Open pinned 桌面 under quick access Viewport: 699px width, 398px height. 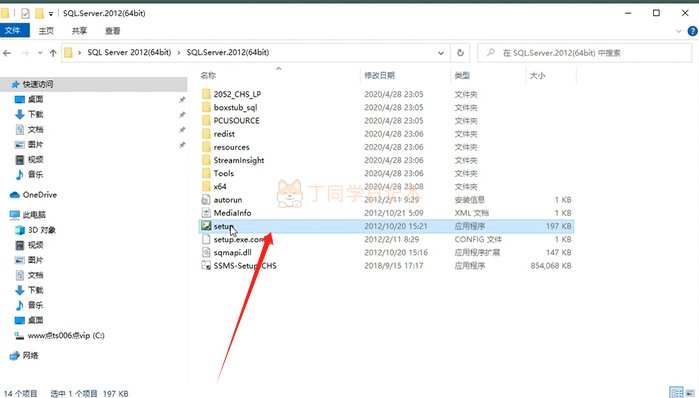(36, 99)
